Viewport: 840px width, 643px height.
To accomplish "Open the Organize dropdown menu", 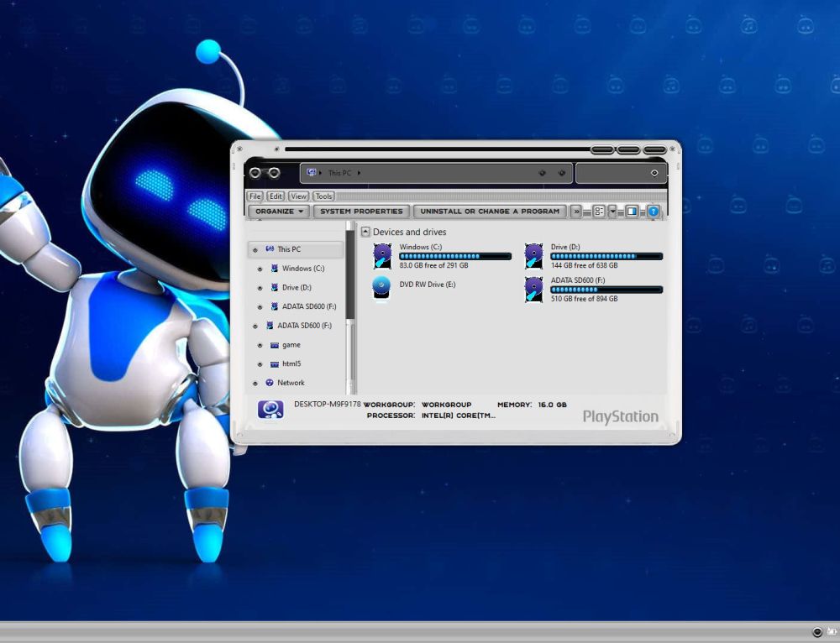I will click(x=277, y=211).
